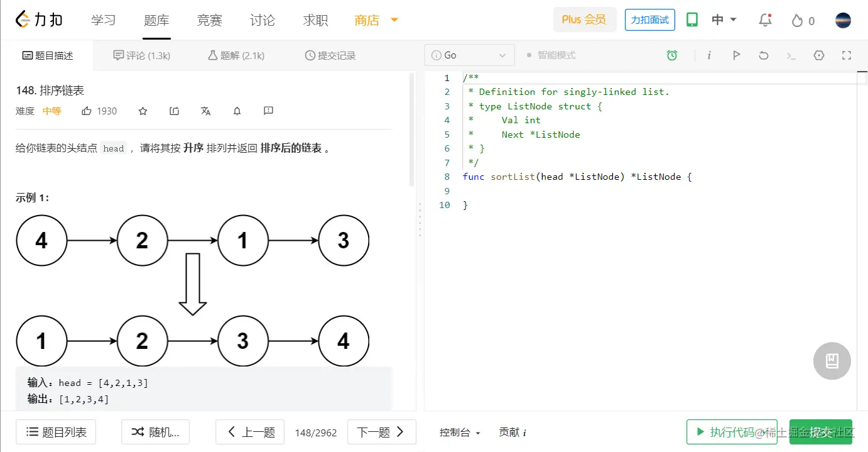Screen dimensions: 868x452
Task: Click the editor info i icon
Action: tap(709, 55)
